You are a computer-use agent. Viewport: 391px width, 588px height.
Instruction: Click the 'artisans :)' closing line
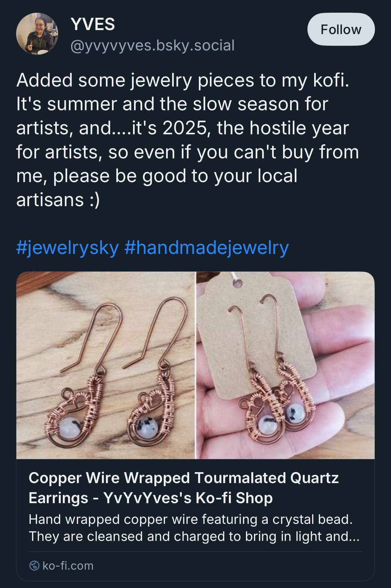[x=58, y=199]
